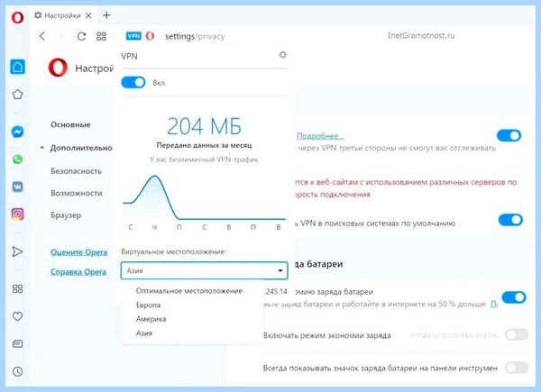Open Браузер settings section
The width and height of the screenshot is (541, 392).
tap(66, 215)
